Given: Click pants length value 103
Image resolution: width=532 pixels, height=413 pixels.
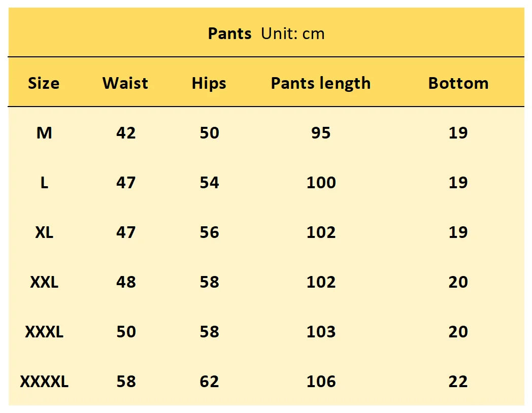Looking at the screenshot, I should [321, 332].
